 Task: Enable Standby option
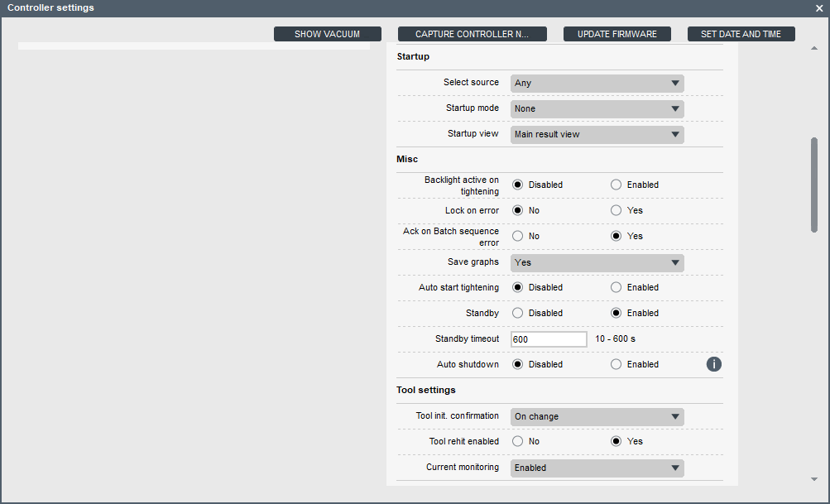click(616, 313)
